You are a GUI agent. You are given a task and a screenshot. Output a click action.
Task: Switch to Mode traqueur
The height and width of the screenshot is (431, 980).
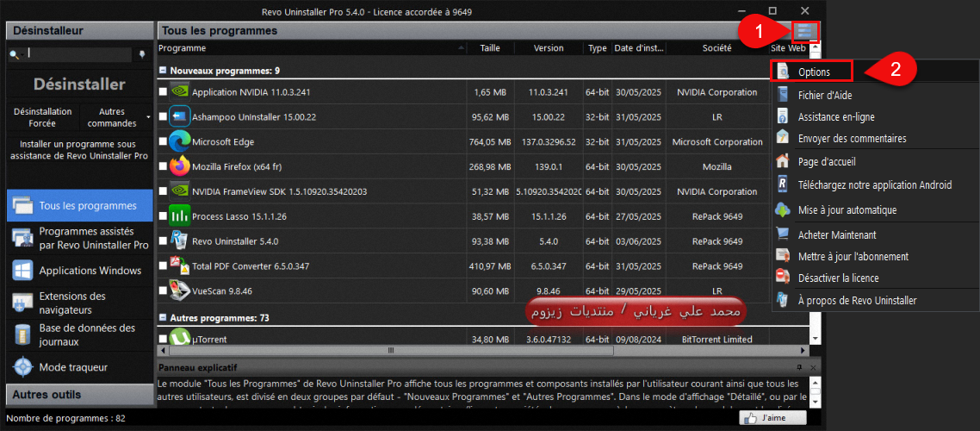tap(79, 367)
